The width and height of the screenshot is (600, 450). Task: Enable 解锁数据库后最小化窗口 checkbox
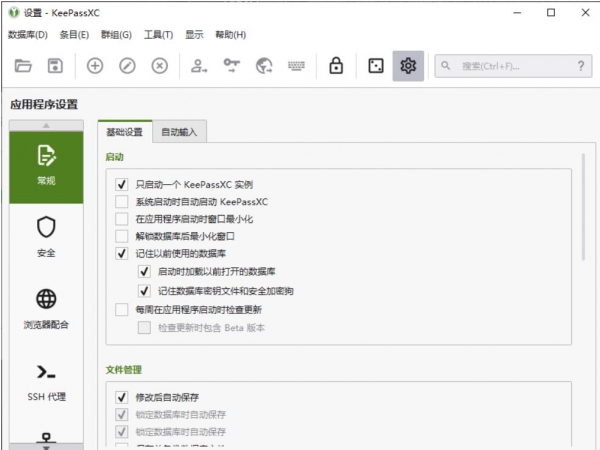(x=122, y=236)
